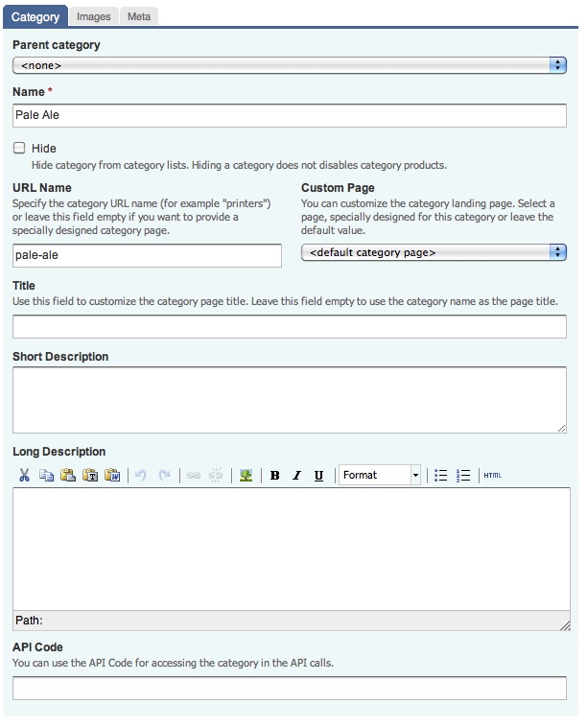Click the API Code input field
Screen dimensions: 587x728
coord(290,688)
